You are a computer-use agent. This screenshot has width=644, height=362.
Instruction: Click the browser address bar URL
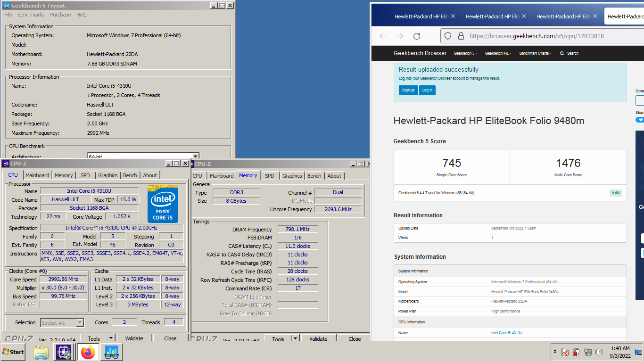pos(537,36)
